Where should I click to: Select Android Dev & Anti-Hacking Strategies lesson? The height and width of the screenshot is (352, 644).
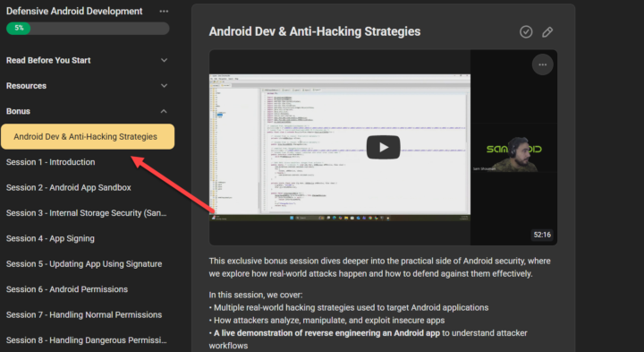tap(88, 136)
